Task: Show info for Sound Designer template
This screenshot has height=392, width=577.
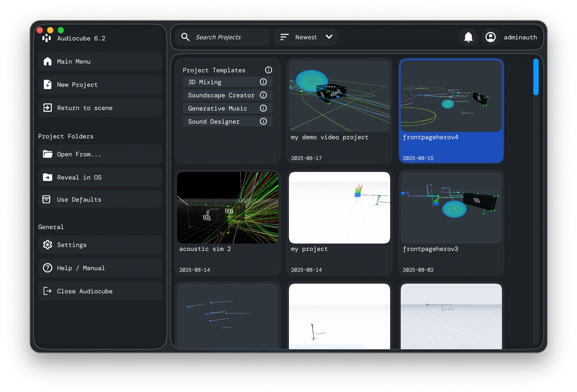Action: pos(263,122)
